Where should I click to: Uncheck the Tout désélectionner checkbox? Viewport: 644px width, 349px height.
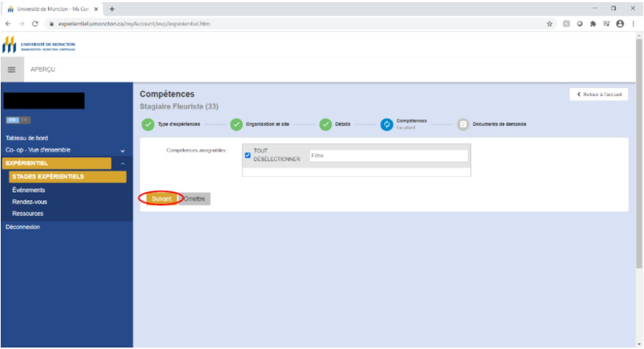[x=248, y=155]
